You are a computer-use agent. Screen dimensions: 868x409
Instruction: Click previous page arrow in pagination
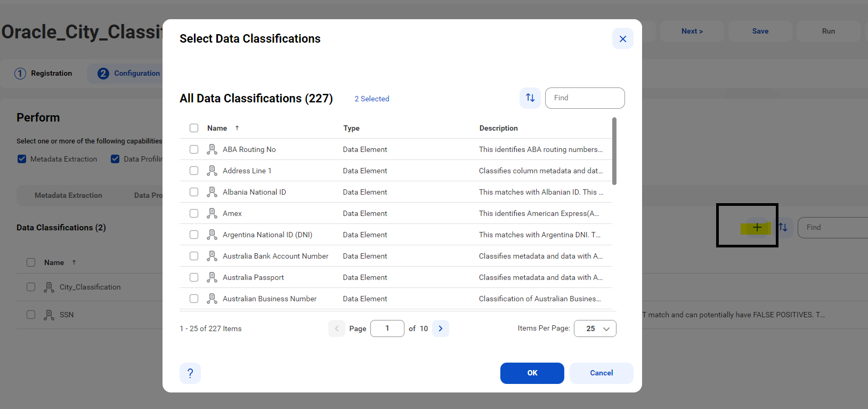(x=337, y=328)
